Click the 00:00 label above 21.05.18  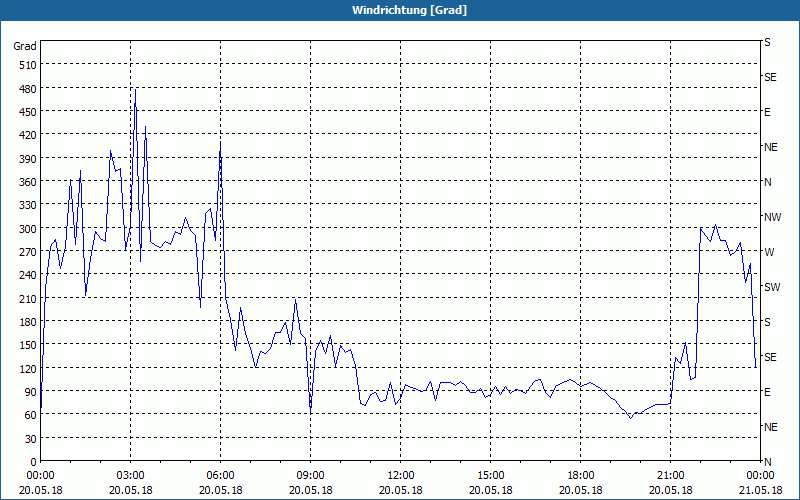[760, 476]
